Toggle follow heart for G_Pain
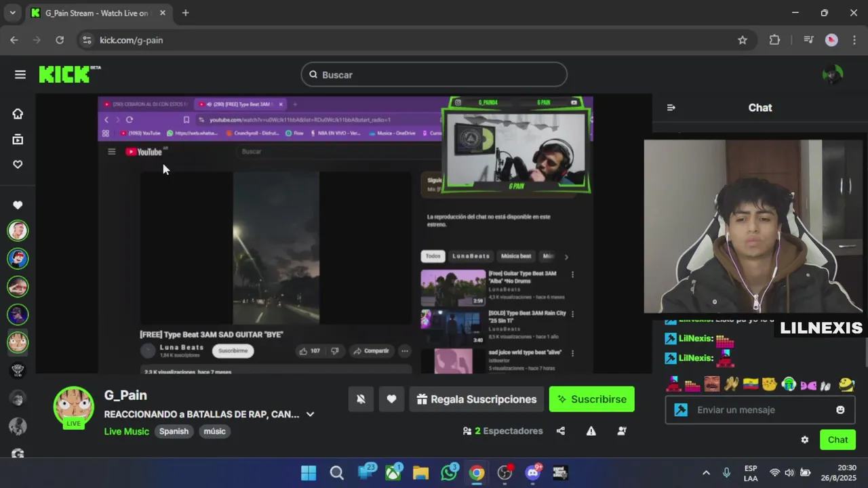868x488 pixels. point(391,399)
